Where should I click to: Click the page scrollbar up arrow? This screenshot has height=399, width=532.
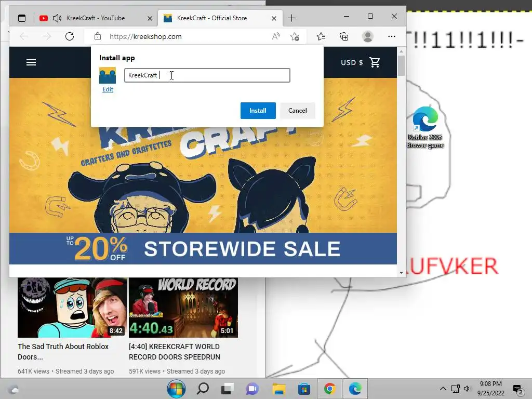[x=402, y=51]
